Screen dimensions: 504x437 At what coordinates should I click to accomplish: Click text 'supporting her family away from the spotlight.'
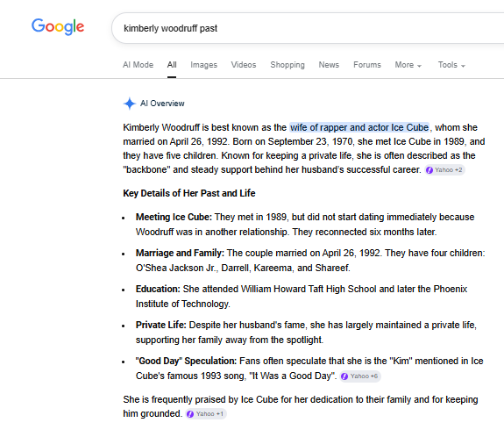click(229, 340)
